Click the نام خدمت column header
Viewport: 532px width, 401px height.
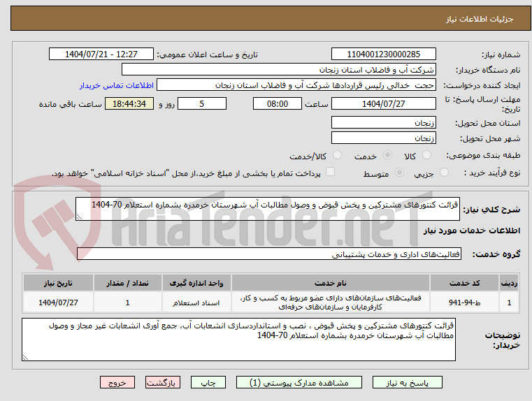click(x=331, y=283)
